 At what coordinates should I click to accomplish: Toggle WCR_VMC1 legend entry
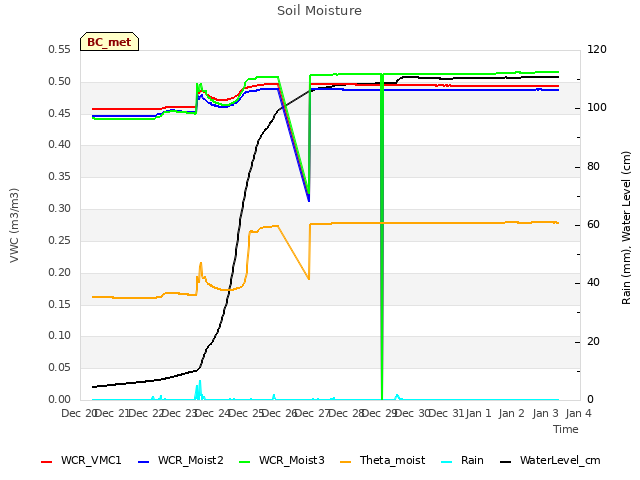tap(81, 460)
